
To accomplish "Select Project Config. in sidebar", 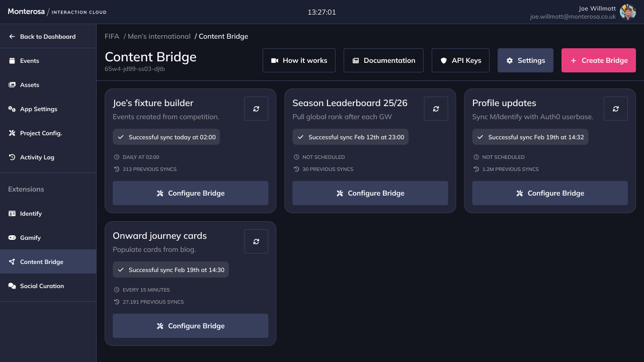I will tap(40, 133).
